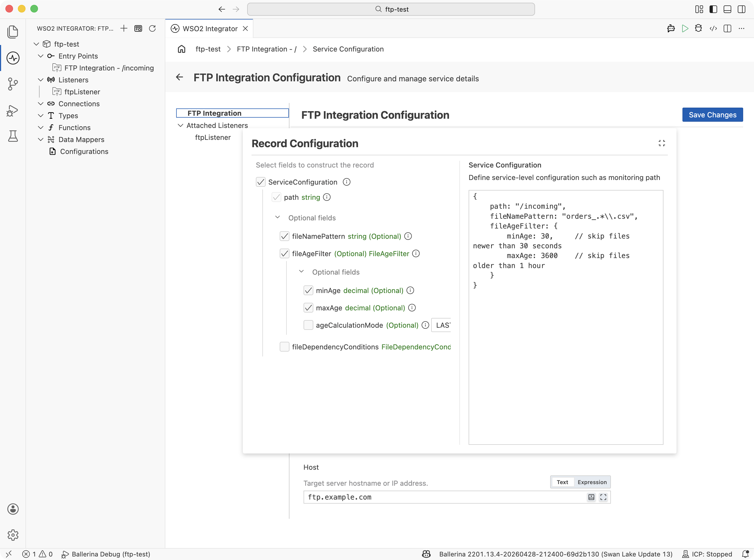Image resolution: width=754 pixels, height=560 pixels.
Task: Click the show overview icon in sidebar header
Action: pyautogui.click(x=138, y=28)
